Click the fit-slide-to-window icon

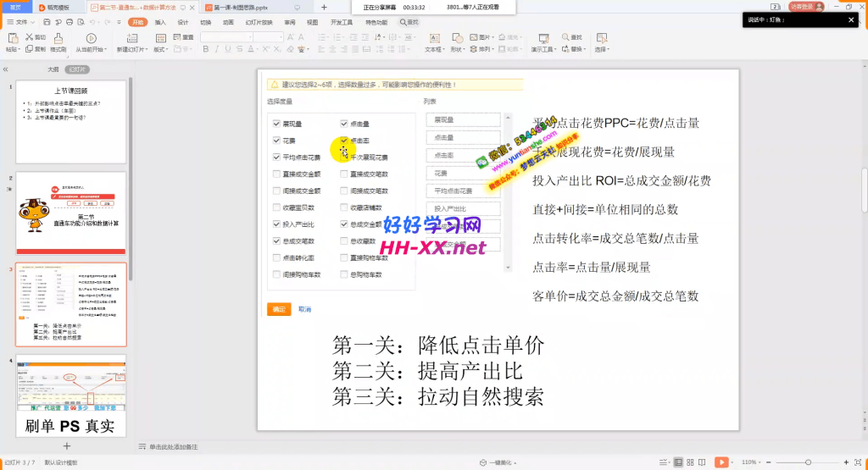pos(858,462)
